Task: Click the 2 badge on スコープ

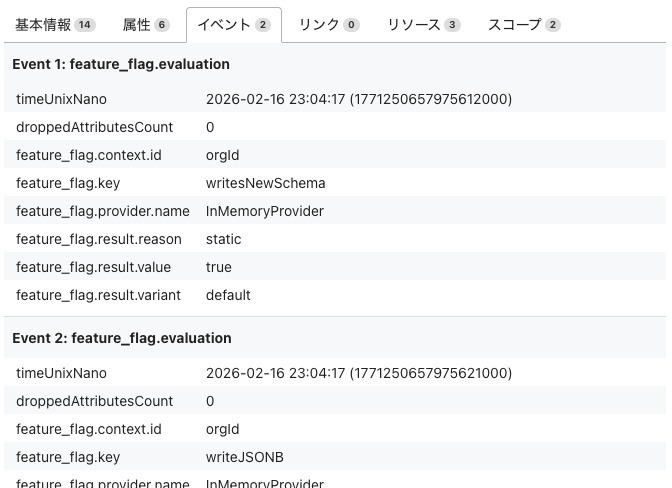Action: pyautogui.click(x=553, y=25)
